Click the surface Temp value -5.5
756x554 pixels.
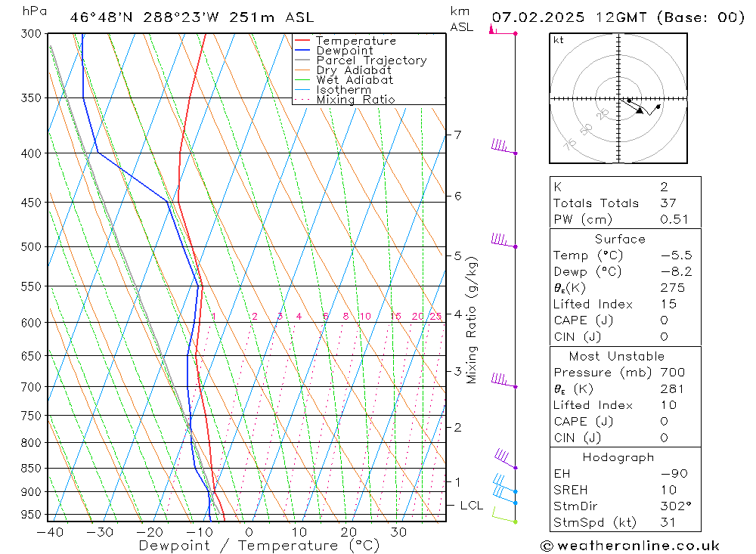coord(677,255)
